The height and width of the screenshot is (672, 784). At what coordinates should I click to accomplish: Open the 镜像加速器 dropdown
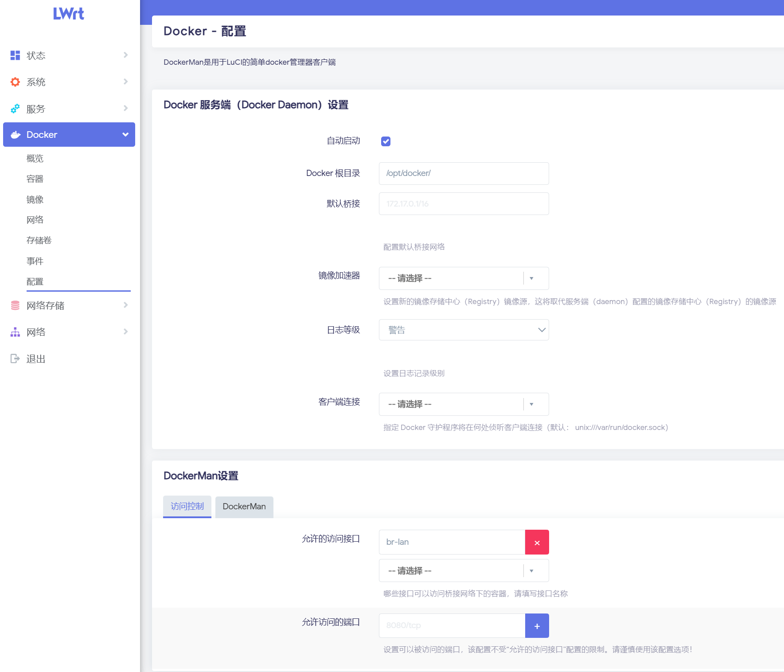[x=464, y=278]
